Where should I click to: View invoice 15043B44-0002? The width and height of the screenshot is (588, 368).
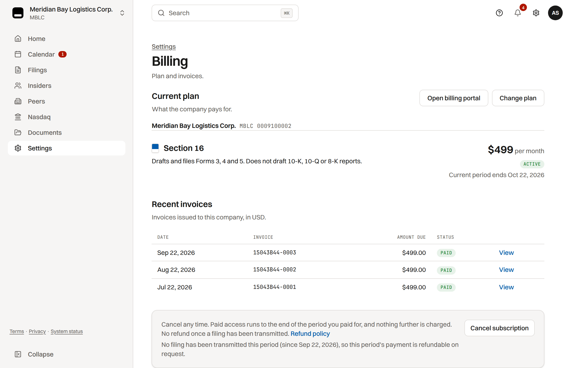pyautogui.click(x=506, y=270)
